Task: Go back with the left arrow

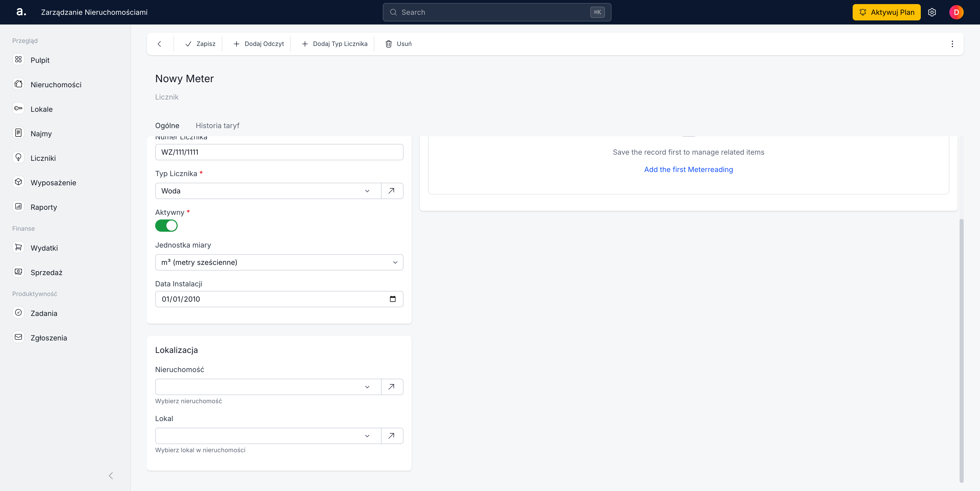Action: (160, 44)
